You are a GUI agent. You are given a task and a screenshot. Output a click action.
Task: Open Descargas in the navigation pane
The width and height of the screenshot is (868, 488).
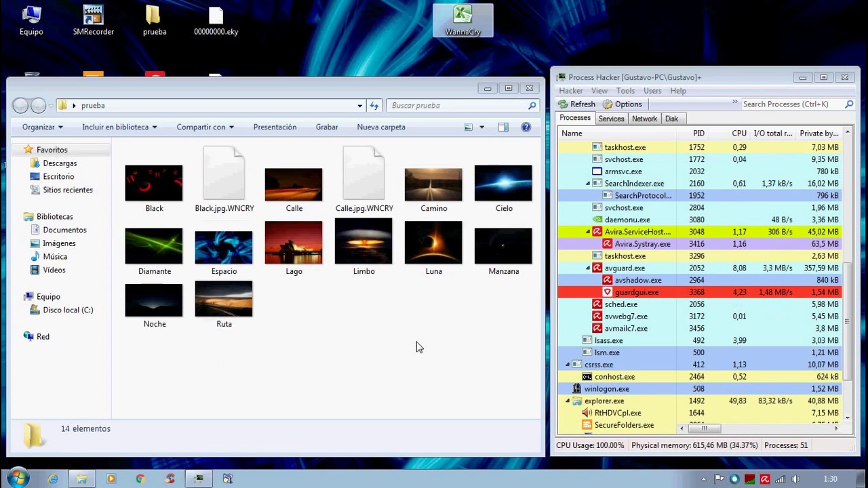60,163
